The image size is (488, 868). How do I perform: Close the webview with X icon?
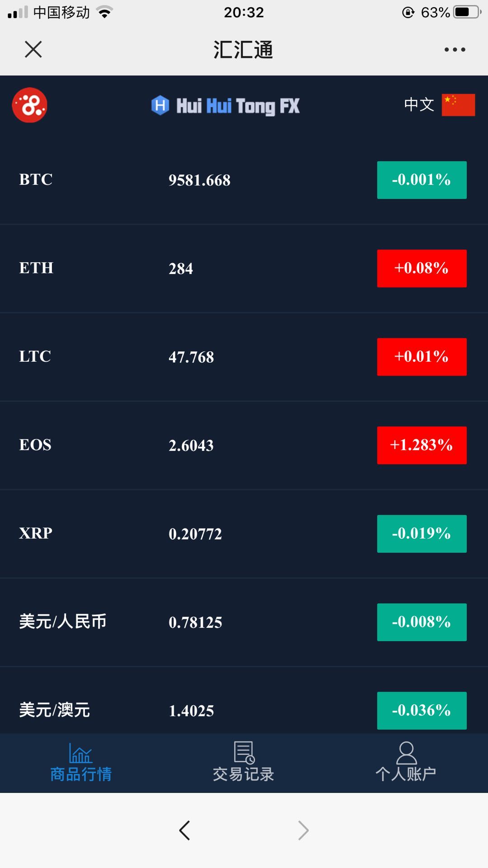pyautogui.click(x=33, y=49)
